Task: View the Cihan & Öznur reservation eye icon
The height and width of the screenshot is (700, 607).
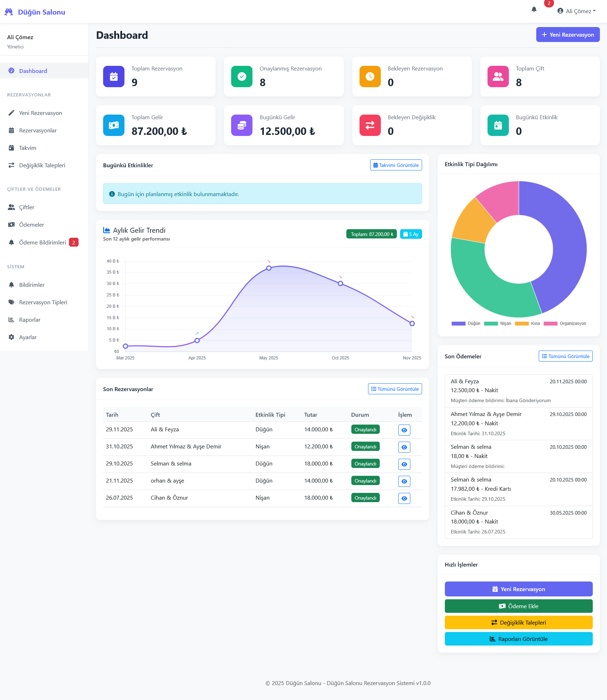Action: 404,498
